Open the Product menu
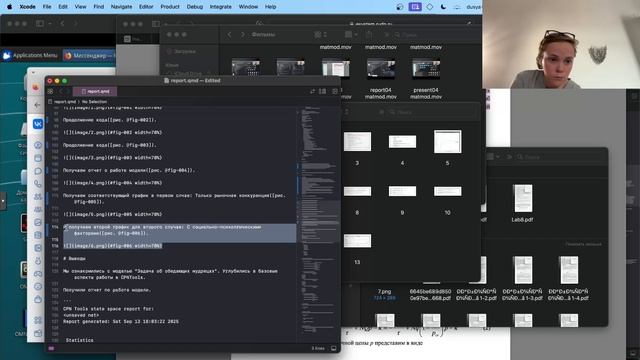Viewport: 640px width, 360px height. 170,7
